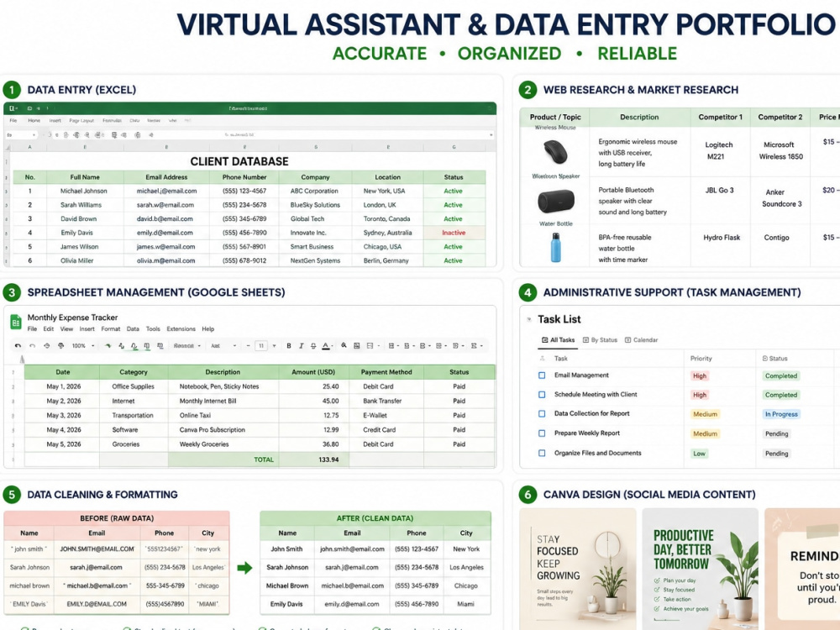Open the Help menu in Google Sheets
This screenshot has height=630, width=840.
(207, 329)
